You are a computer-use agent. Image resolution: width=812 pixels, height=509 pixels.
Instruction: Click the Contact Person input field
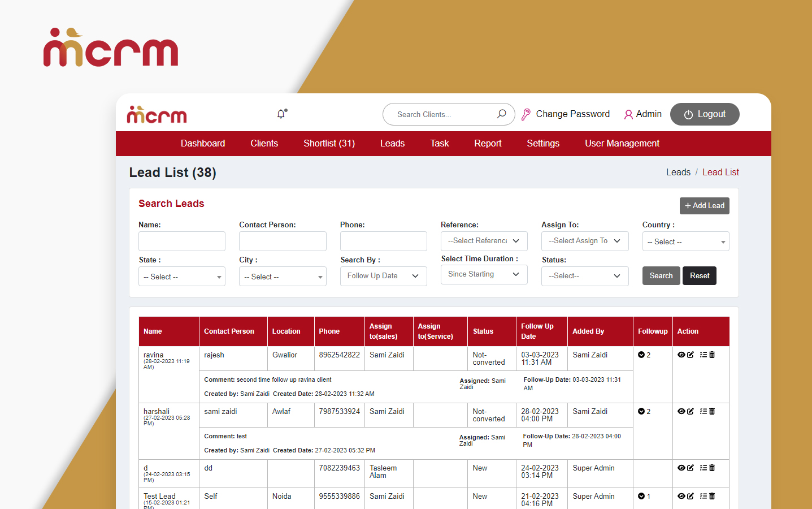click(x=283, y=241)
